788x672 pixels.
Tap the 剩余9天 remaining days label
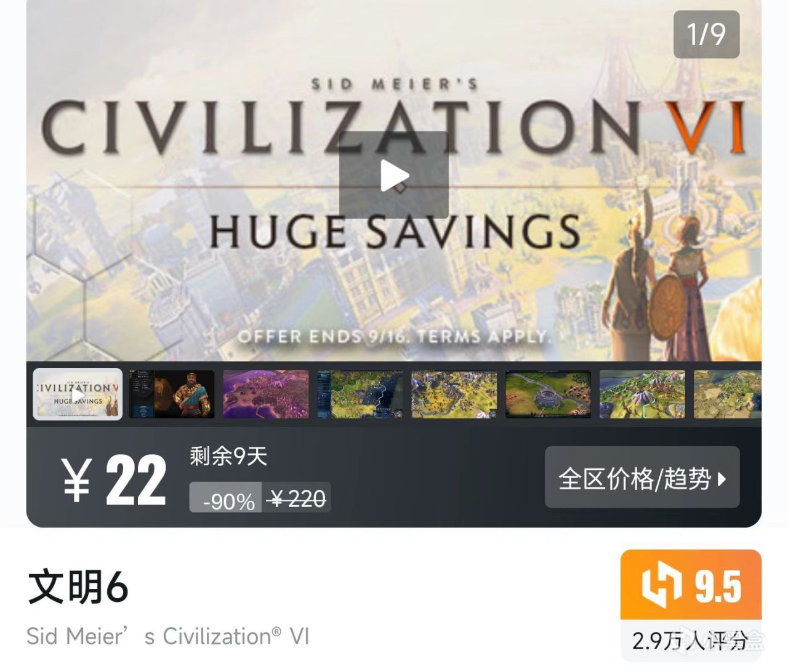[228, 457]
